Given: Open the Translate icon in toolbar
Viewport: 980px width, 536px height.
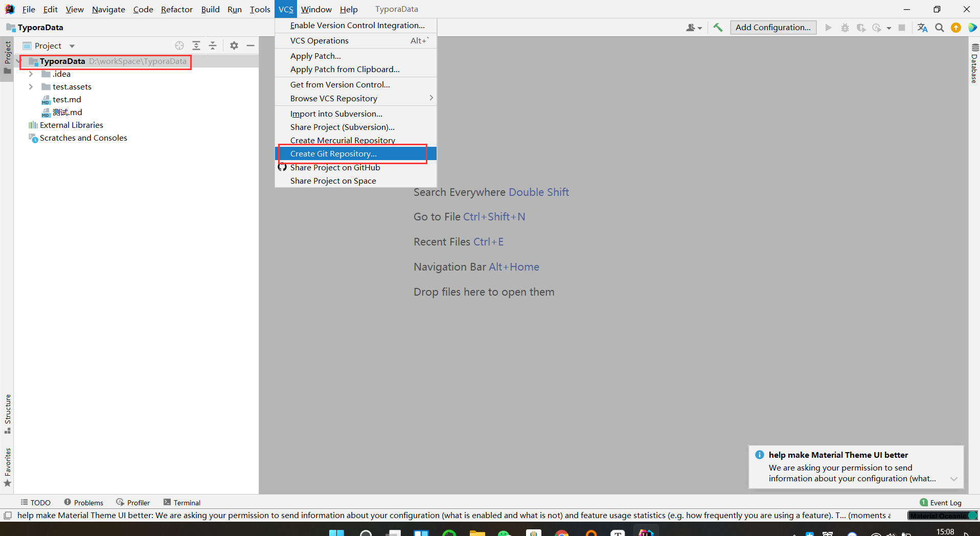Looking at the screenshot, I should coord(922,28).
